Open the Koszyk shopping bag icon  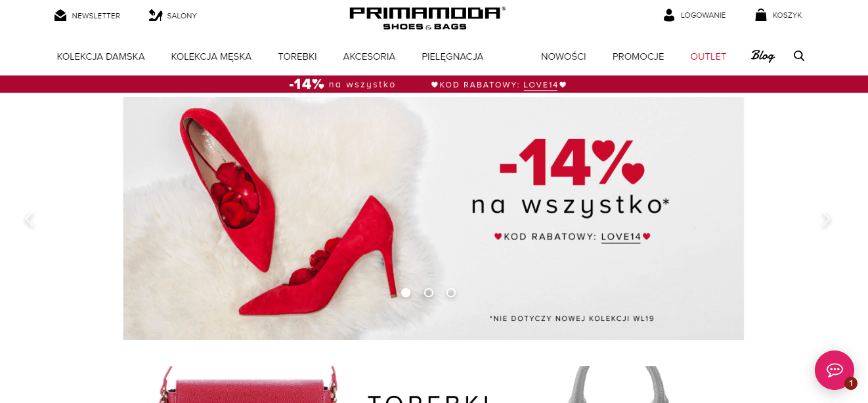761,15
